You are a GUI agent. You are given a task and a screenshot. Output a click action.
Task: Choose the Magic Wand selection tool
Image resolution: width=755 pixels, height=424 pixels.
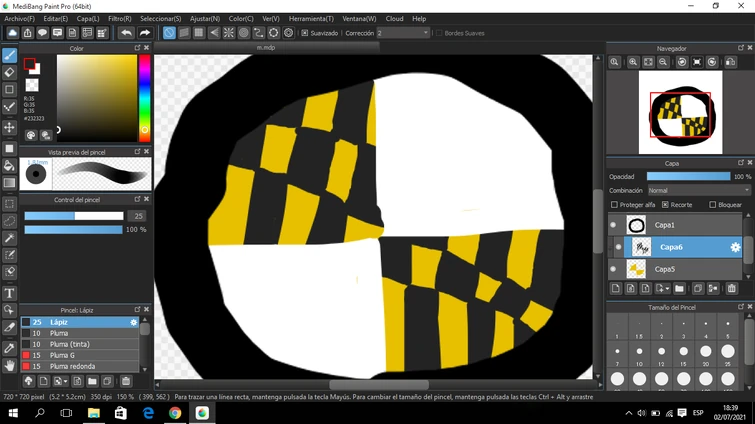pyautogui.click(x=10, y=238)
